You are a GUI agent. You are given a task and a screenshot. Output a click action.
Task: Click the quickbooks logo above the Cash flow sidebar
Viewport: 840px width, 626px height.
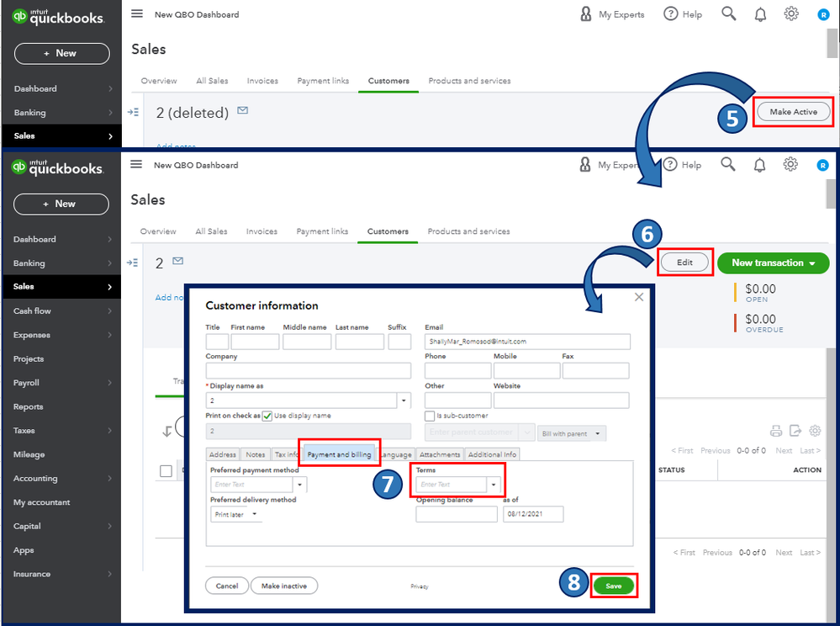57,167
